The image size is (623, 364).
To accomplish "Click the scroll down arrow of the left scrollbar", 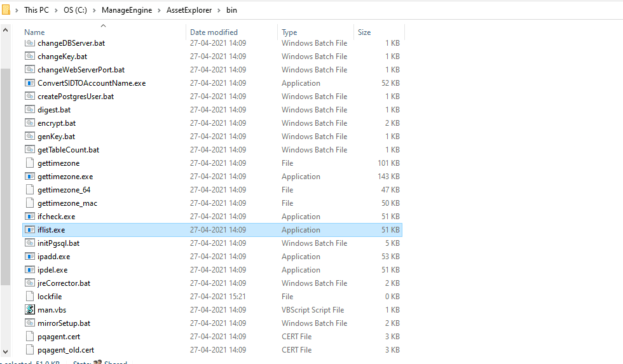I will [x=5, y=352].
